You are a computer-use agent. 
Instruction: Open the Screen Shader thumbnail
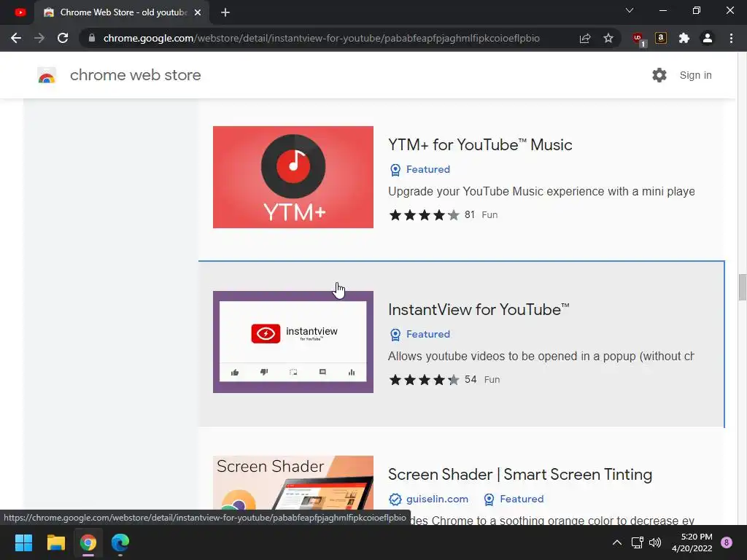pos(293,483)
